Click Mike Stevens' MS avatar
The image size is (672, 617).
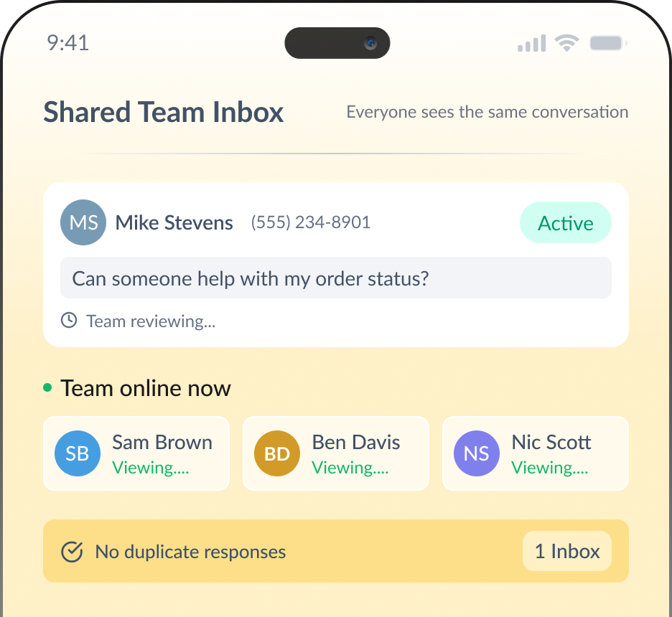[x=83, y=222]
